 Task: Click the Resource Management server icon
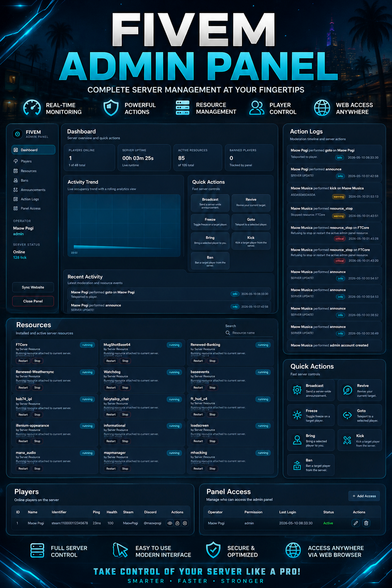pos(183,108)
